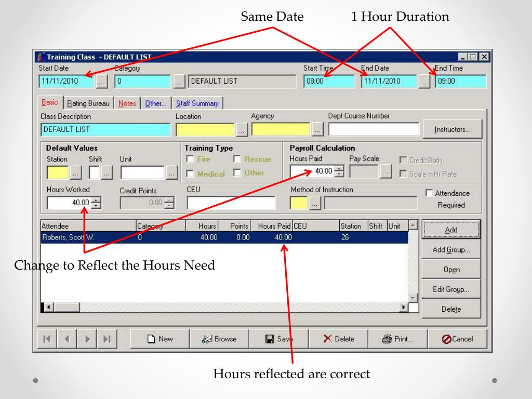Enable the Other training type checkbox
The image size is (532, 399).
(237, 172)
